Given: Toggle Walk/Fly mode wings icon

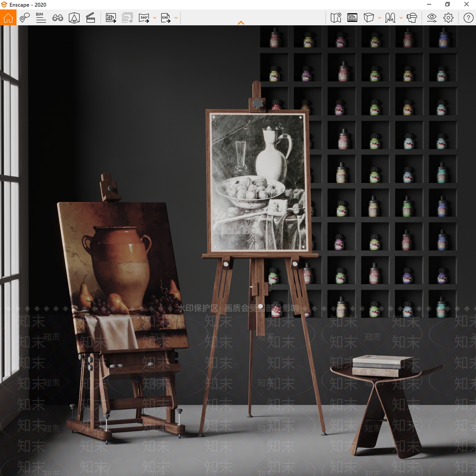Looking at the screenshot, I should pyautogui.click(x=390, y=18).
